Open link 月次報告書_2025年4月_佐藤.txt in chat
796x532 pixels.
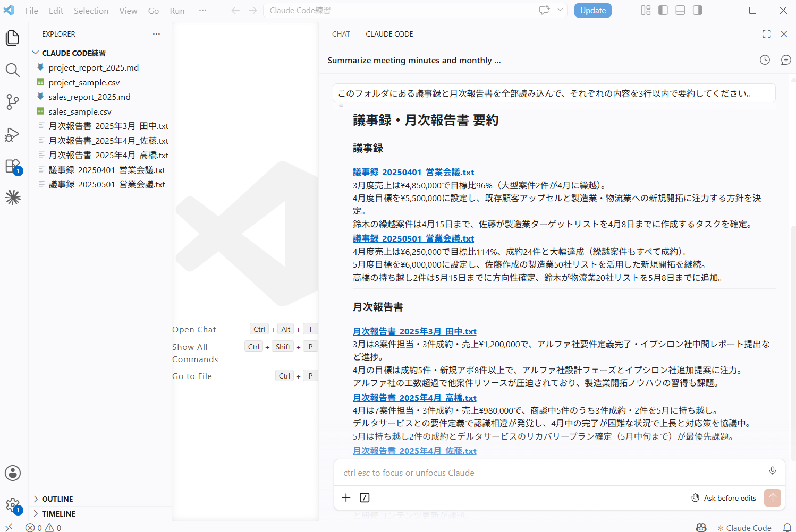pos(414,451)
